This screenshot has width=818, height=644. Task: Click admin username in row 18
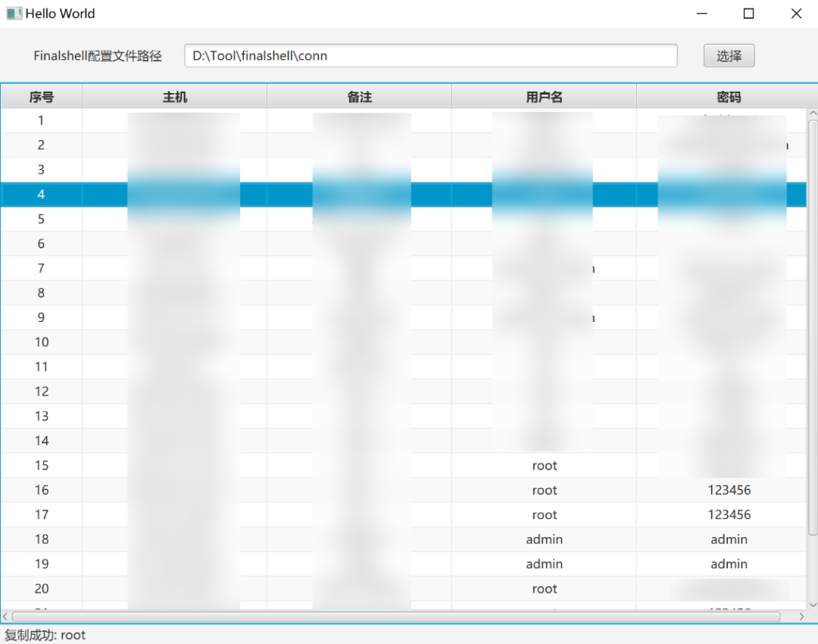pos(544,539)
